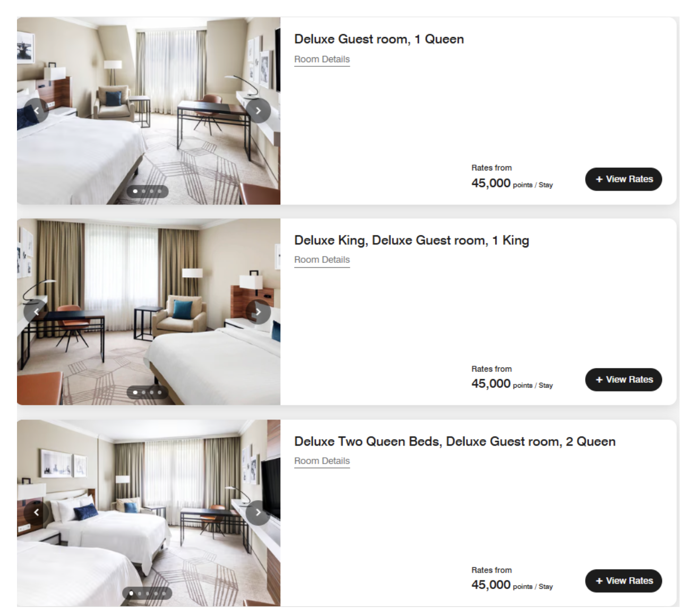Click the Deluxe Guest room 1 Queen photo

[x=149, y=110]
